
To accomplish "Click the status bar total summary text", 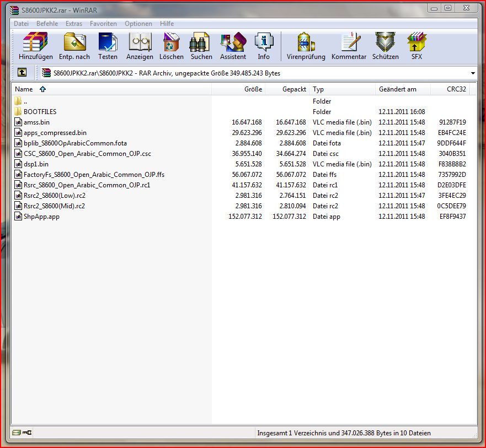I will 344,433.
